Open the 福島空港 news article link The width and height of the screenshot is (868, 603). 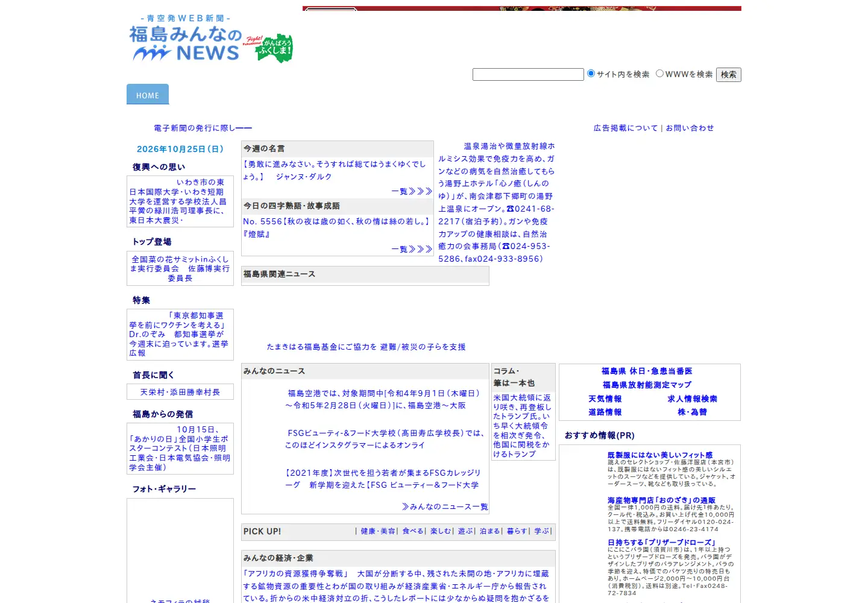coord(383,400)
